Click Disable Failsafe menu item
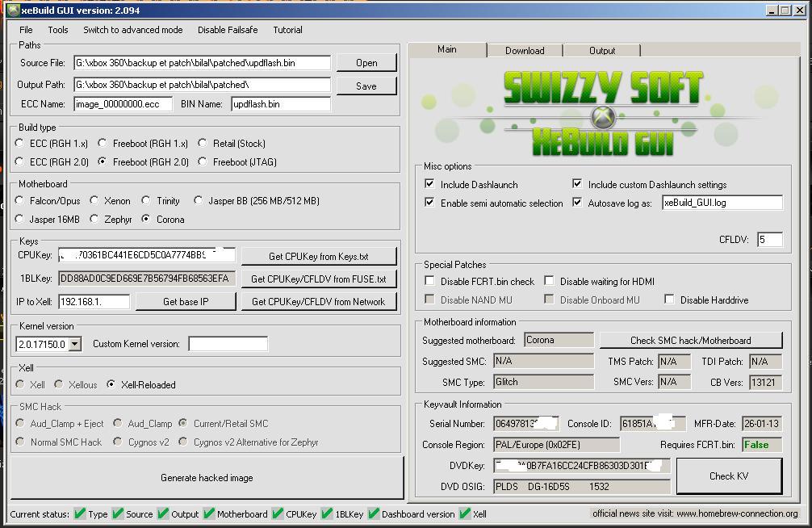This screenshot has height=528, width=812. coord(228,30)
